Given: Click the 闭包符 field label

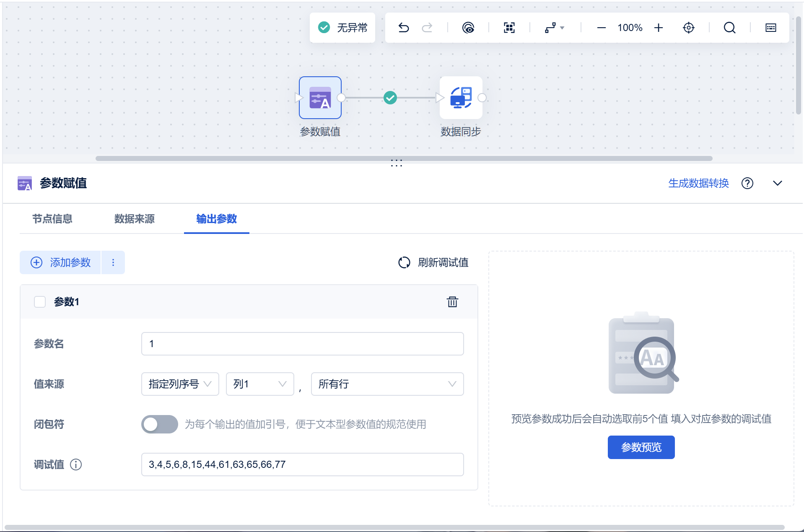Looking at the screenshot, I should coord(49,424).
